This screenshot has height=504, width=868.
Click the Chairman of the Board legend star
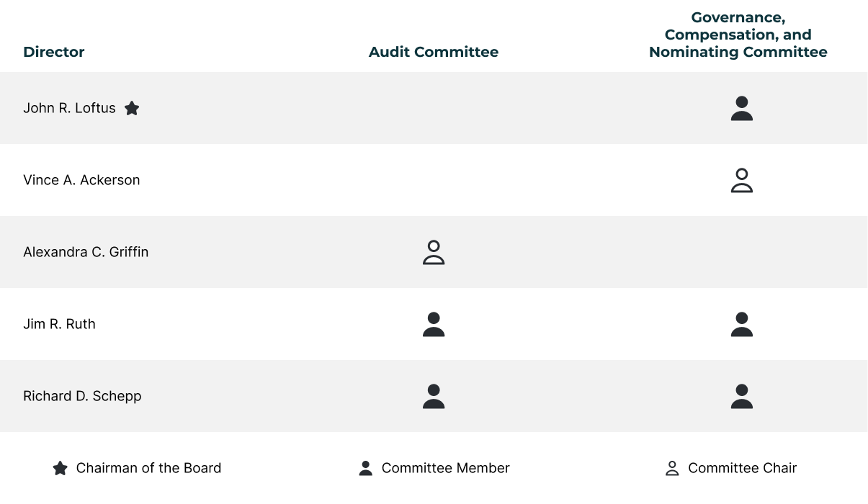[61, 468]
